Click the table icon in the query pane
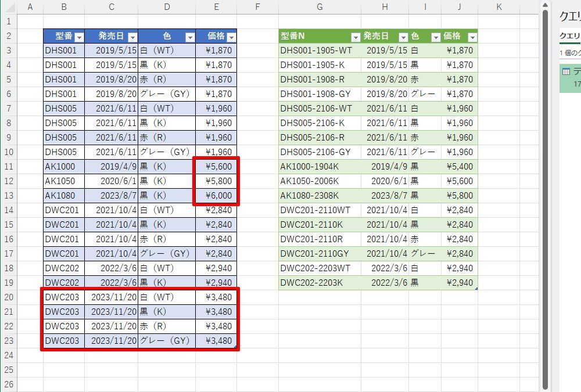Image resolution: width=581 pixels, height=392 pixels. pos(566,71)
